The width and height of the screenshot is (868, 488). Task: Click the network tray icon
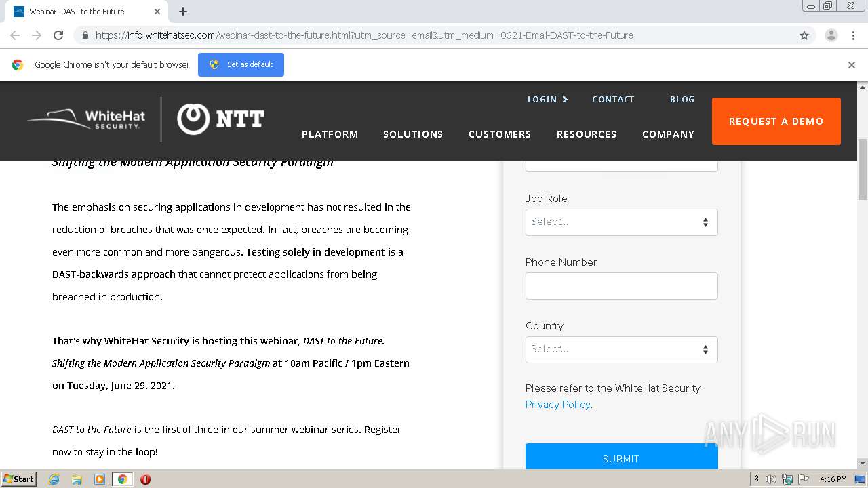click(x=787, y=479)
